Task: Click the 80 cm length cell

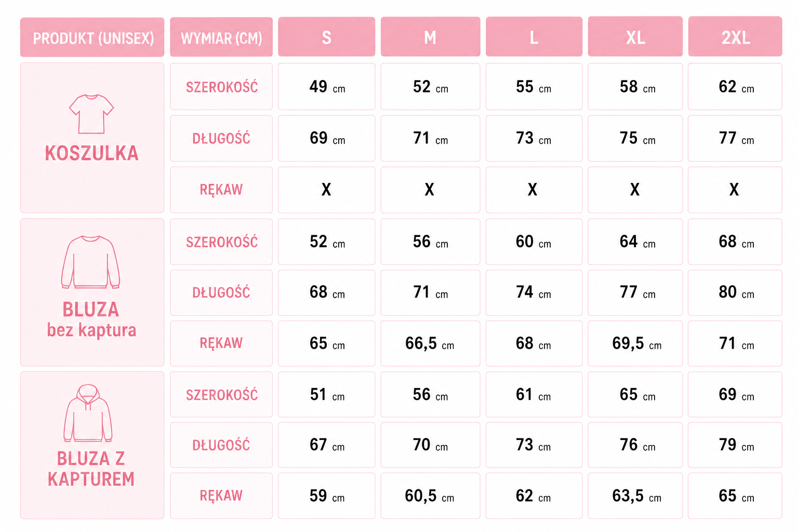Action: point(735,292)
